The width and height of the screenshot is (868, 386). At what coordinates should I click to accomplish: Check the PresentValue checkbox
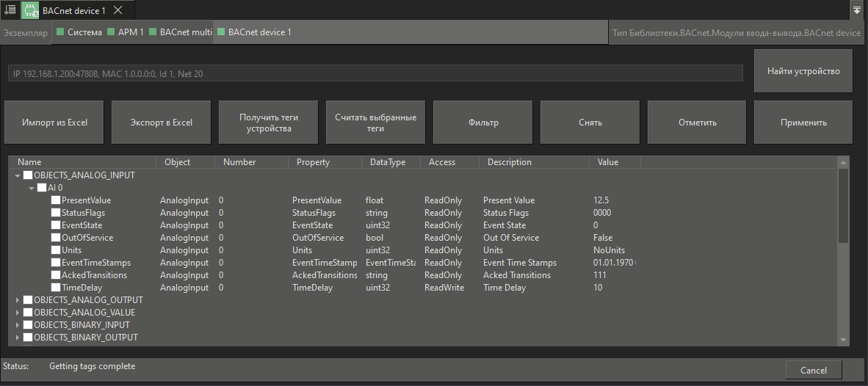tap(55, 200)
